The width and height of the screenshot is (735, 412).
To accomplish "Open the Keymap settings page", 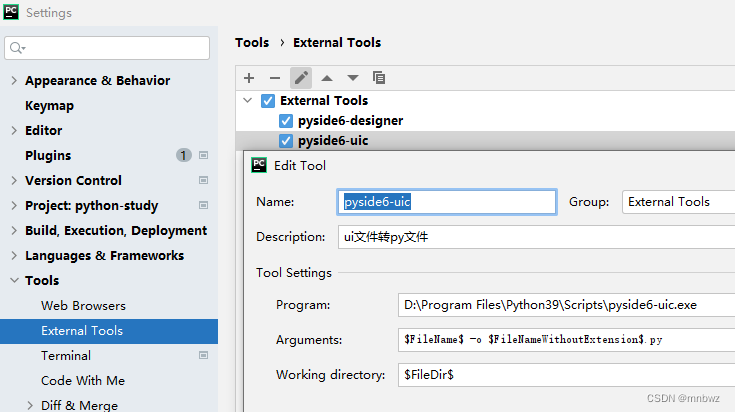I will (x=49, y=105).
